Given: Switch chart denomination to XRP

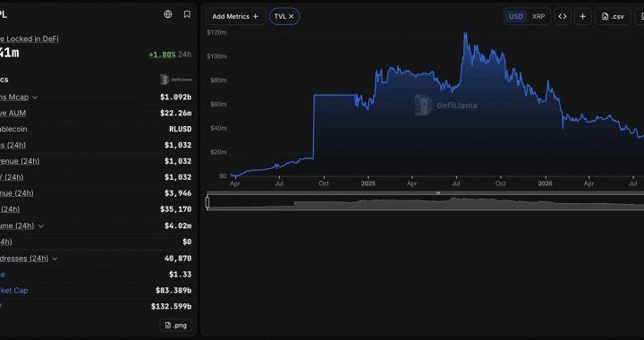Looking at the screenshot, I should (x=538, y=16).
